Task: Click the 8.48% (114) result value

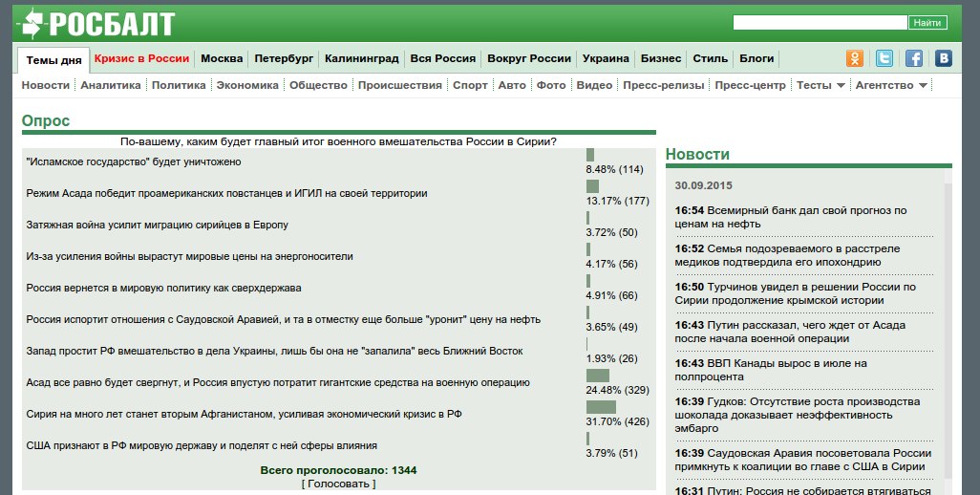Action: click(x=614, y=169)
